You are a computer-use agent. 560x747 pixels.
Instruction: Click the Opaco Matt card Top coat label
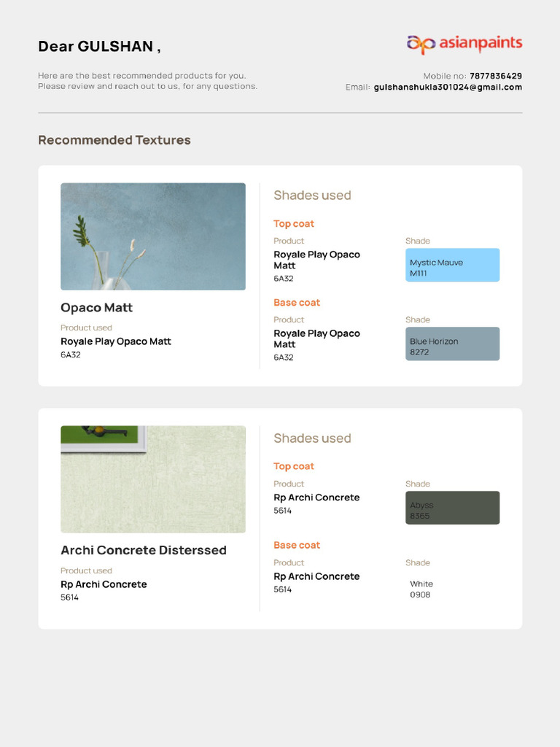point(294,224)
